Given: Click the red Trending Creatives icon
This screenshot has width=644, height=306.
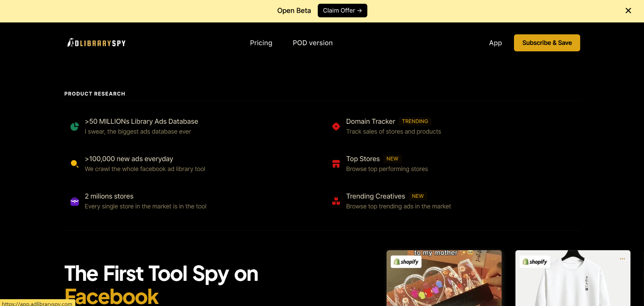Looking at the screenshot, I should pyautogui.click(x=336, y=201).
